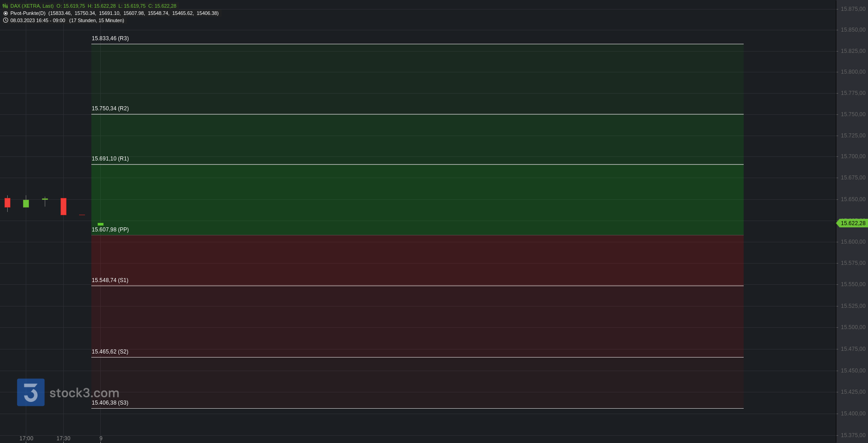This screenshot has height=443, width=868.
Task: Click the stock3 logo square
Action: (31, 392)
